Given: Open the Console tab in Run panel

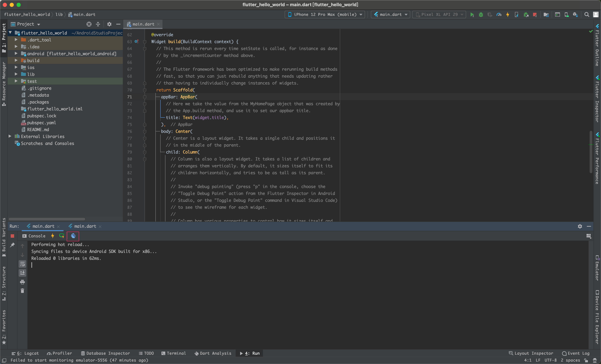Looking at the screenshot, I should [x=34, y=236].
